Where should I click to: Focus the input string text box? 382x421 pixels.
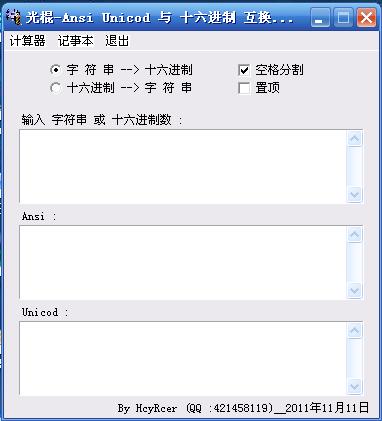183,166
